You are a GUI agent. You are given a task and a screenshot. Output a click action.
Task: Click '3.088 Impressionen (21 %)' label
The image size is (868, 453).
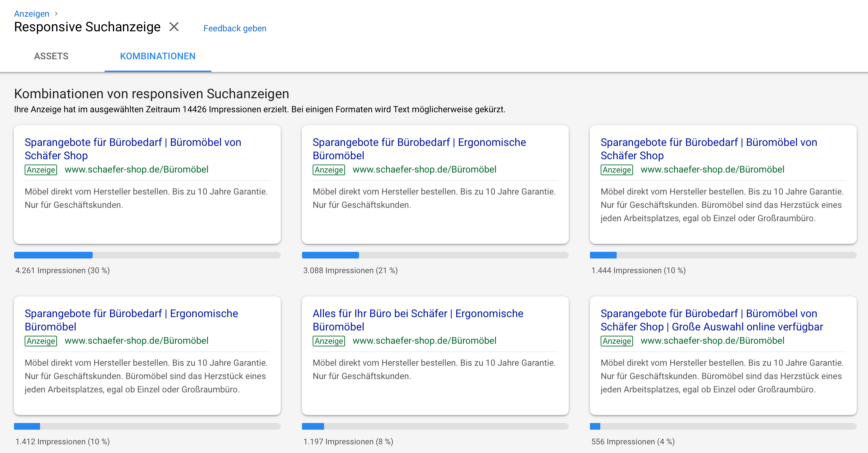pyautogui.click(x=350, y=270)
